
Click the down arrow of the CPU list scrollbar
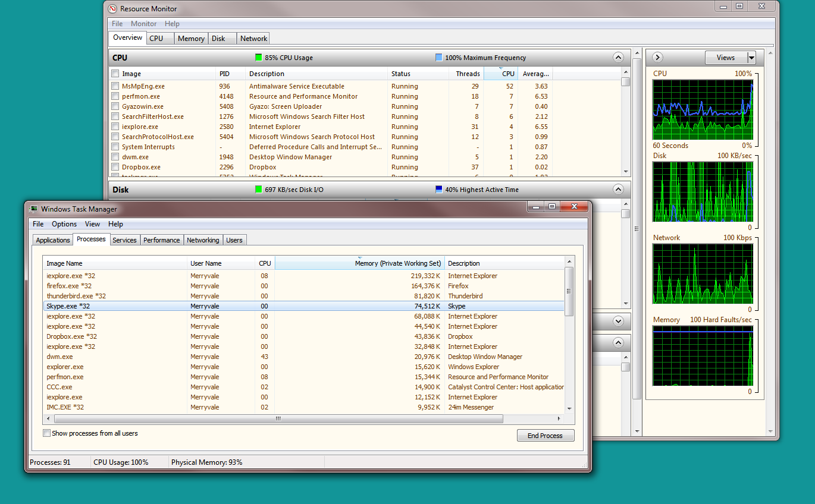point(626,171)
